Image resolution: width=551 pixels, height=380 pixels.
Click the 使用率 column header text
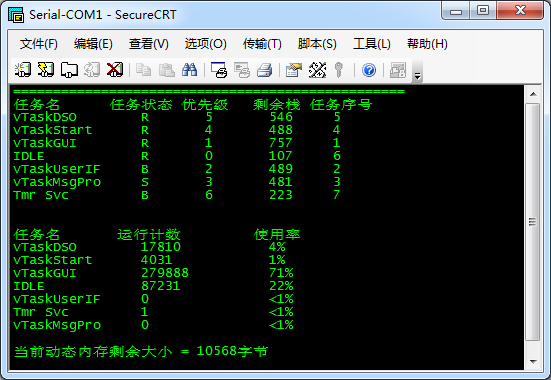[x=277, y=234]
